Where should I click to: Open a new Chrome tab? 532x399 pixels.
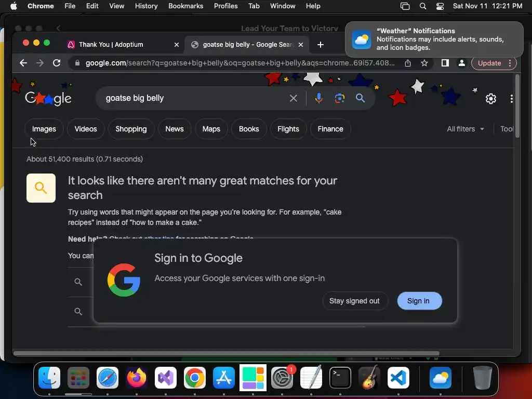pos(320,45)
